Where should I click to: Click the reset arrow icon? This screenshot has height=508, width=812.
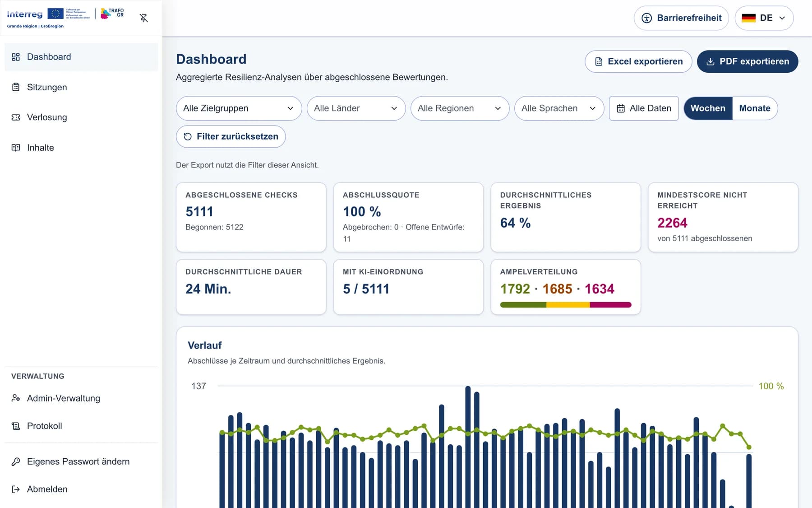point(188,136)
